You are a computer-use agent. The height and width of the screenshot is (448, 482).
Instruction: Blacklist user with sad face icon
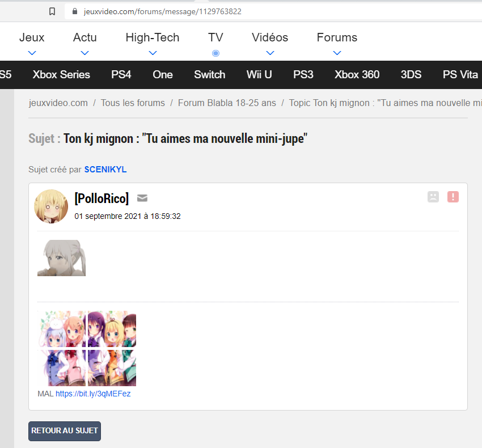click(433, 197)
